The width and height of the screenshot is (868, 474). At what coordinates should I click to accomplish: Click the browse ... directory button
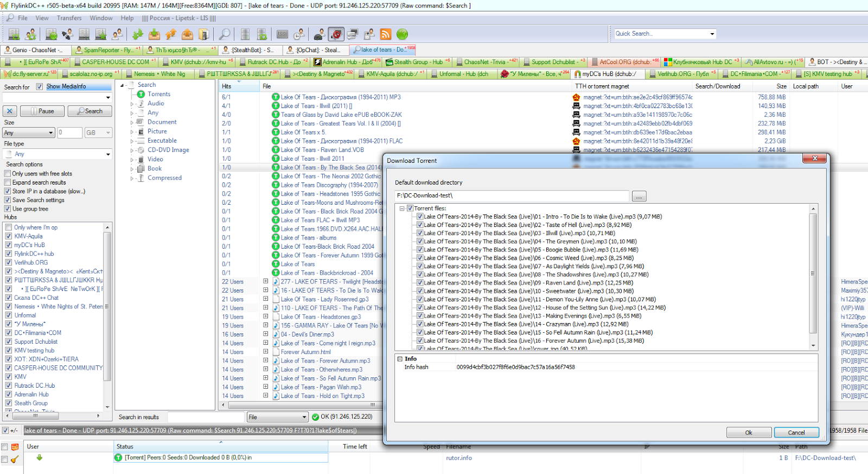point(639,196)
